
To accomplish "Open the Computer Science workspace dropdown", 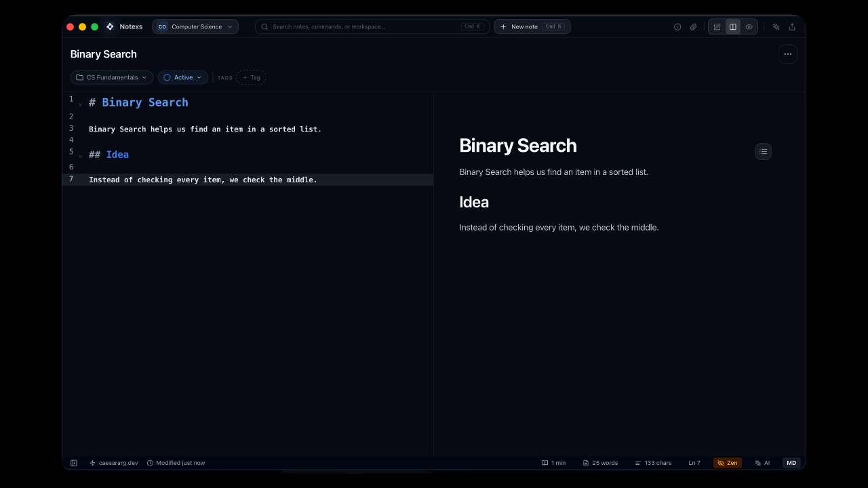I will tap(195, 26).
